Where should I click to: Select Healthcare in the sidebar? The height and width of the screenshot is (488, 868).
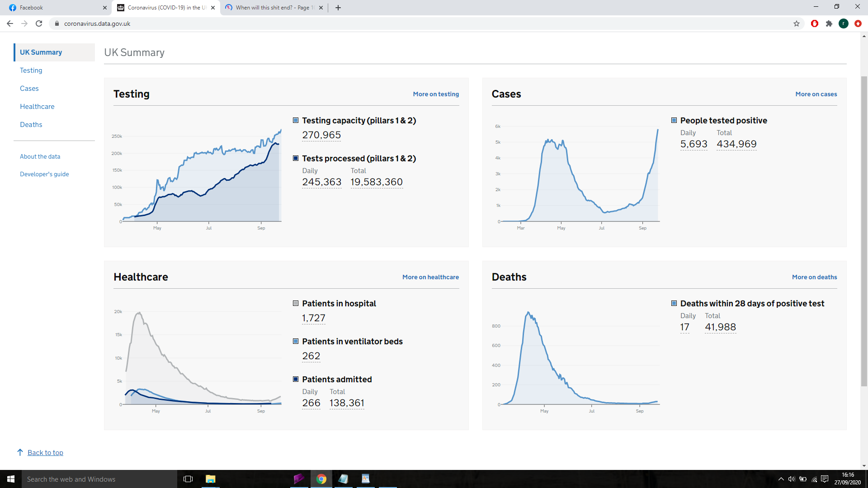point(37,107)
